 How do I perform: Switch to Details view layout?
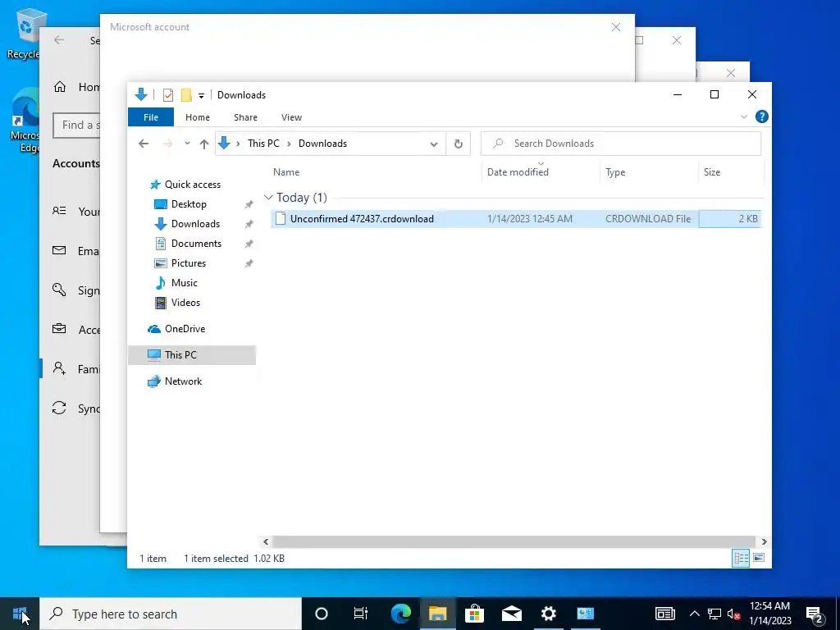point(741,558)
